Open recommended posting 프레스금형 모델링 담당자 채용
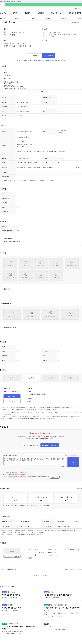The height and width of the screenshot is (644, 82). (12, 608)
